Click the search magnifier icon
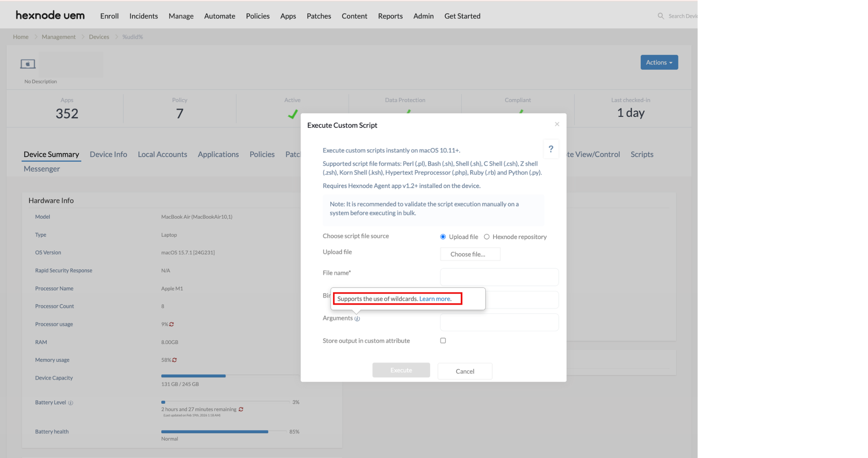The image size is (868, 458). pyautogui.click(x=660, y=16)
